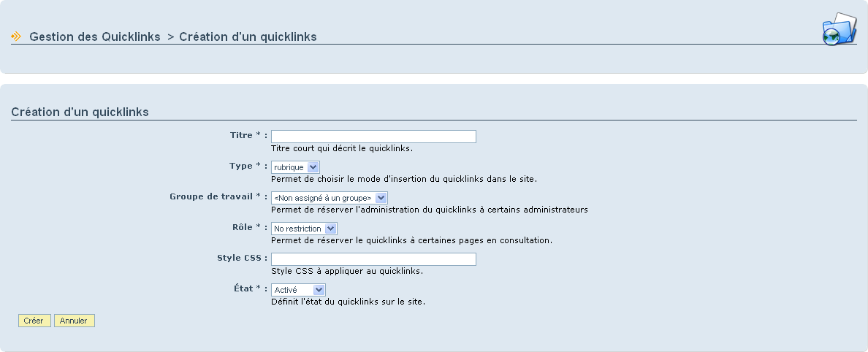Open the Type dropdown showing rubrique
The width and height of the screenshot is (868, 352).
tap(295, 167)
